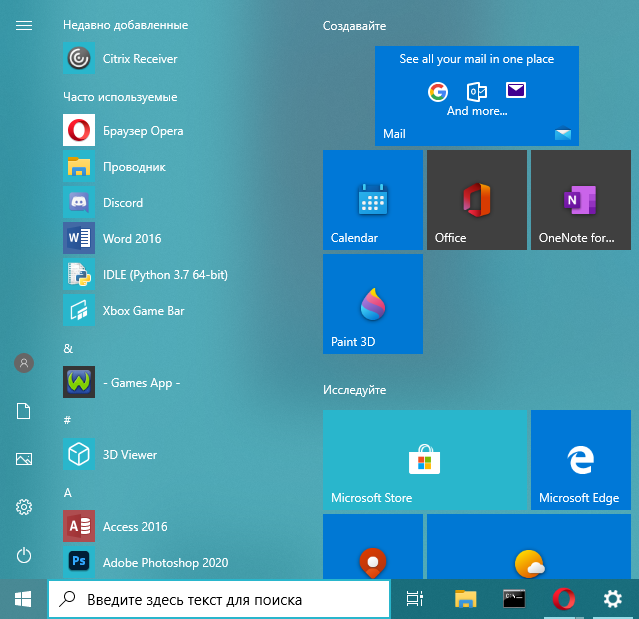Expand the Start hamburger menu
This screenshot has width=639, height=619.
point(24,26)
